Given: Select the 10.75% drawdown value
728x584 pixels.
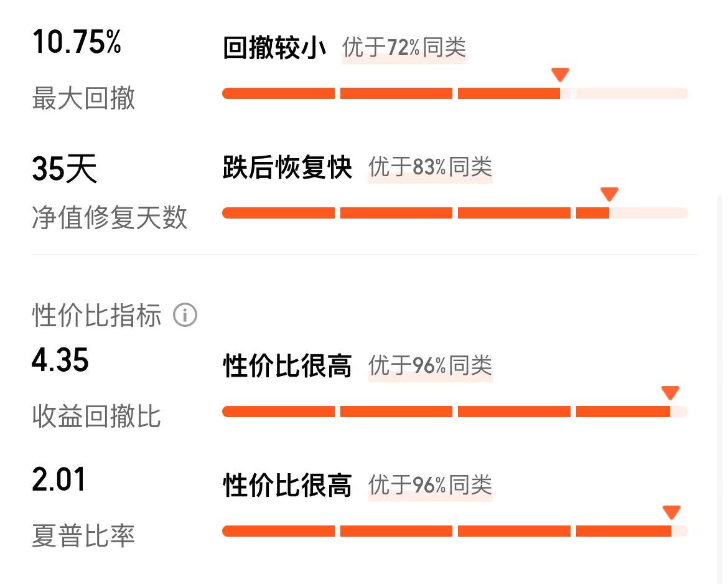Looking at the screenshot, I should pyautogui.click(x=77, y=42).
